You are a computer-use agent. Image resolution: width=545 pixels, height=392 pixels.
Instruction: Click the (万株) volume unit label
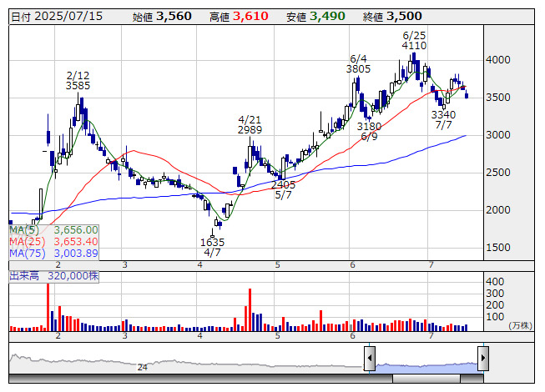tap(520, 325)
